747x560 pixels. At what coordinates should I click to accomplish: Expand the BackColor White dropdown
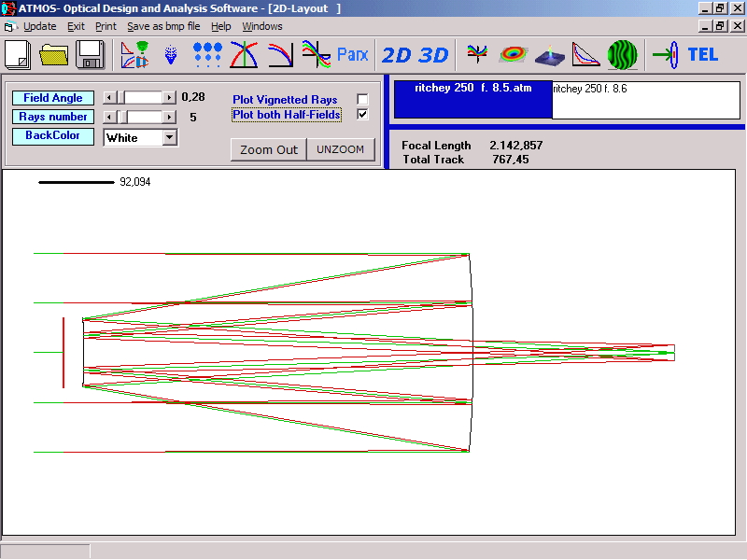click(169, 137)
